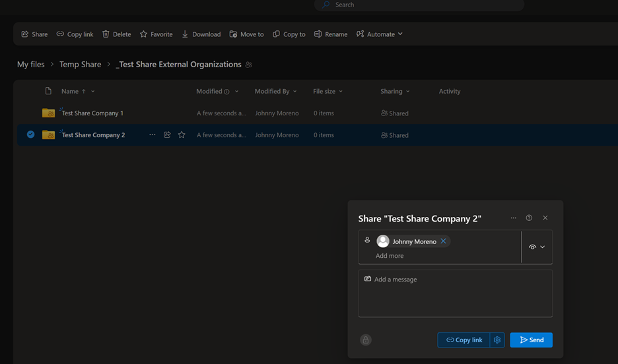Sort by Name column header

pyautogui.click(x=70, y=91)
